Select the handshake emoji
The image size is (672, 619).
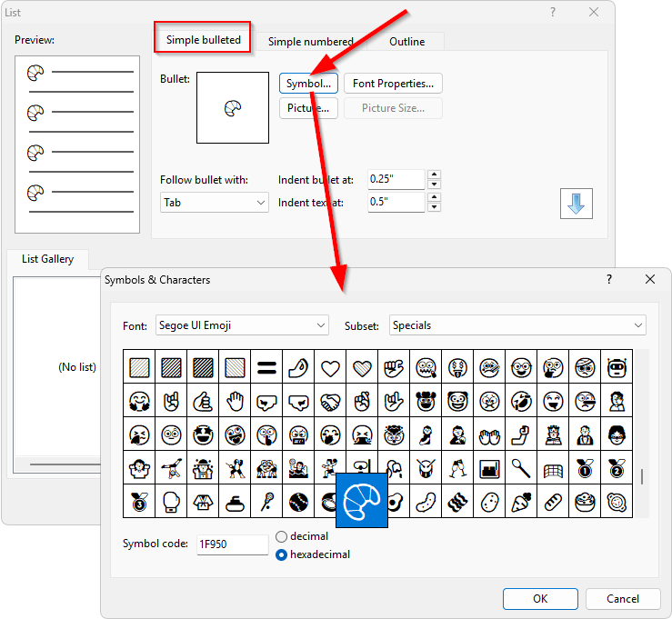pos(330,401)
